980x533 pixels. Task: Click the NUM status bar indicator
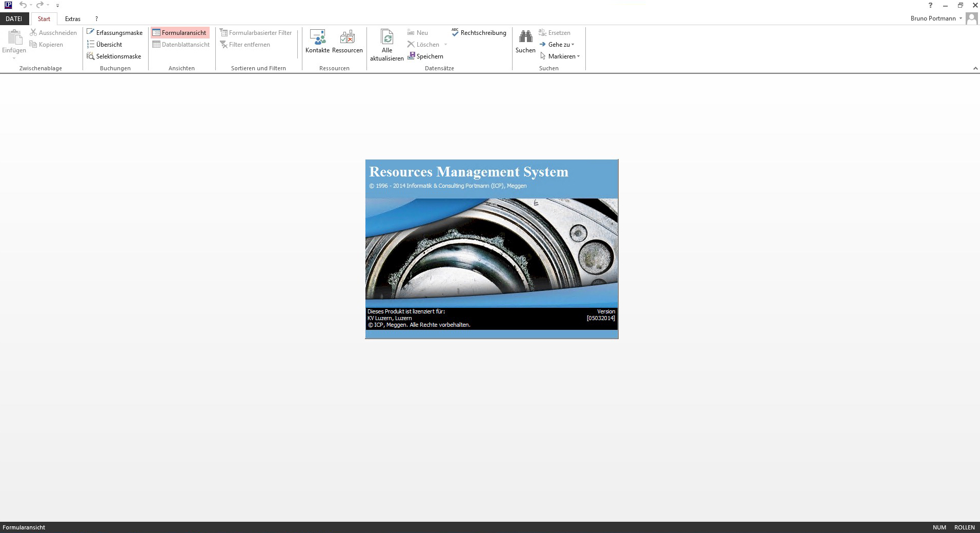click(940, 527)
